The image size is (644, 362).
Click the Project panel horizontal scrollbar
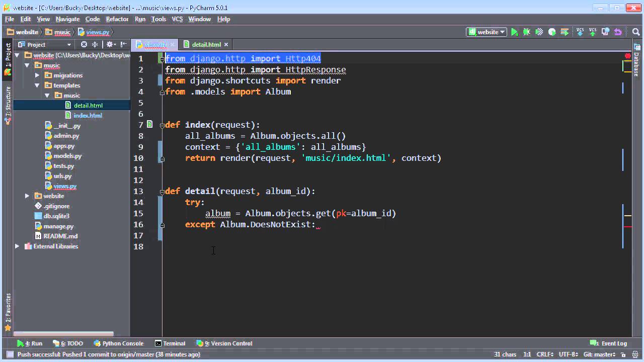pos(63,334)
